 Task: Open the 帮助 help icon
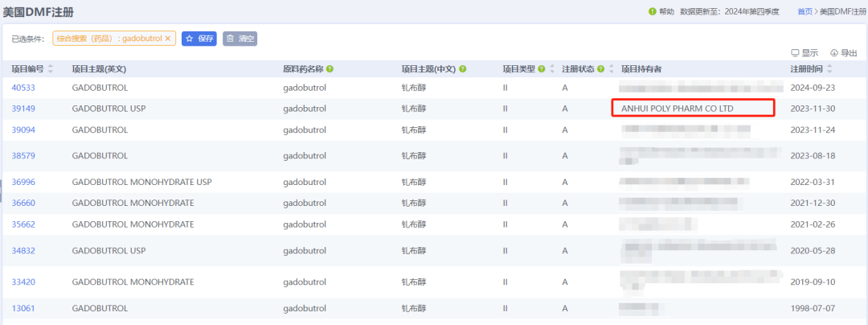click(x=653, y=11)
